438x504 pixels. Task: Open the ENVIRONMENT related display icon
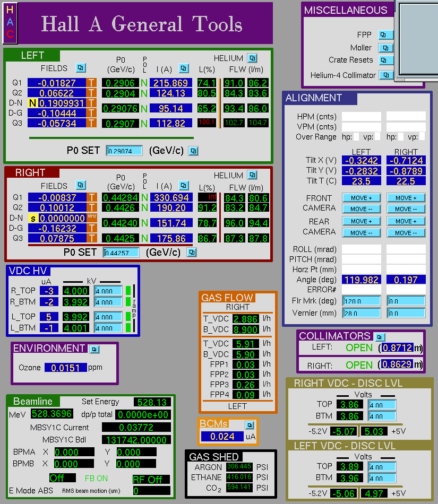(x=94, y=349)
